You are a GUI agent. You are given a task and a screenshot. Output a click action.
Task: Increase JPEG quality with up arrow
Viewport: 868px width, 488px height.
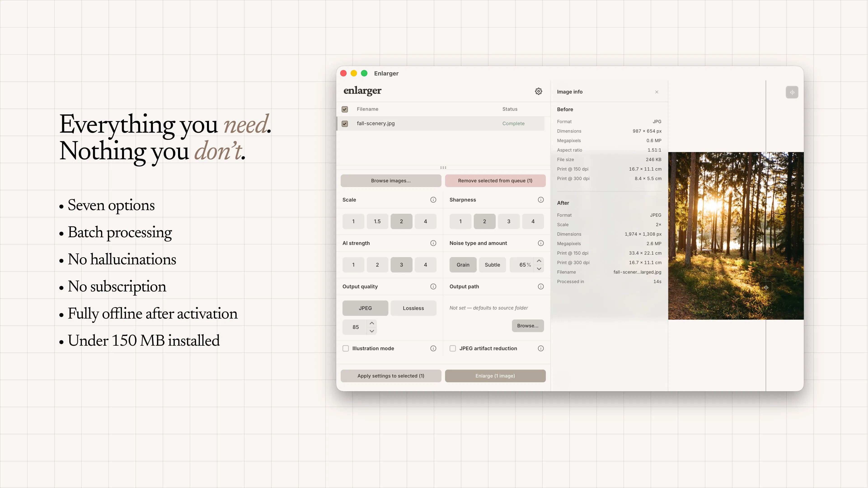(x=372, y=323)
